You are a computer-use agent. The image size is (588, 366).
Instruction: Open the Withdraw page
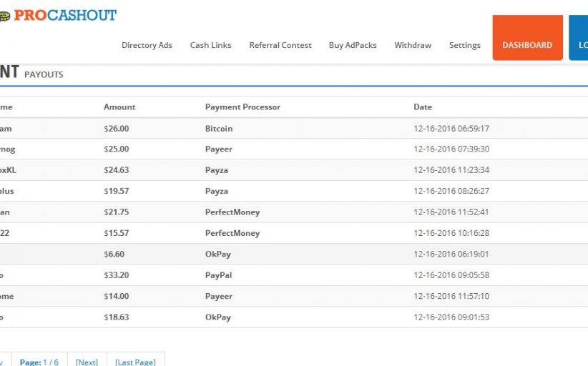413,45
